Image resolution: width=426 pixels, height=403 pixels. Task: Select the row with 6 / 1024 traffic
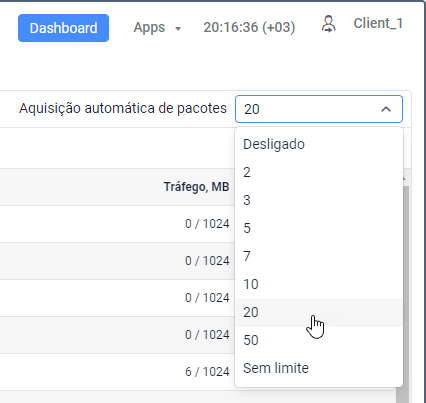(x=117, y=372)
